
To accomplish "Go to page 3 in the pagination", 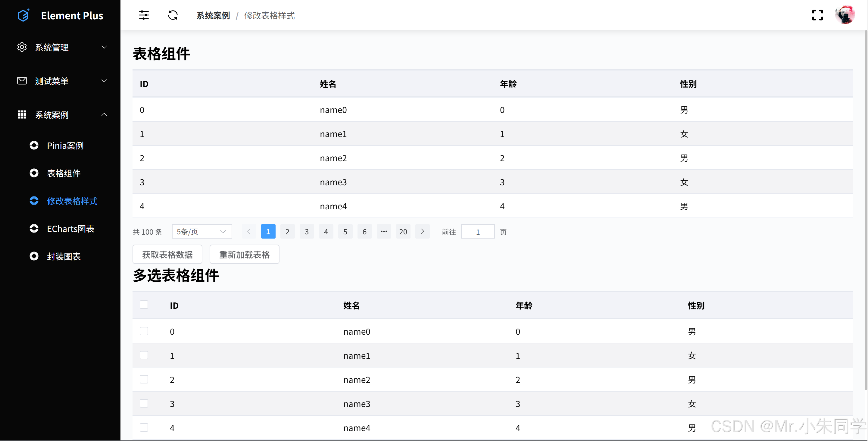I will click(307, 231).
